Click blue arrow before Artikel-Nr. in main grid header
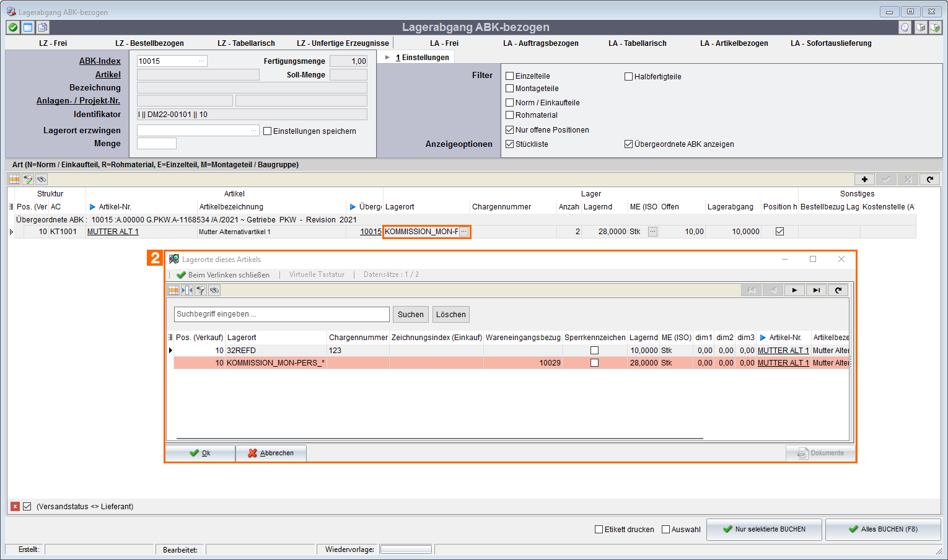The image size is (948, 560). pos(93,207)
